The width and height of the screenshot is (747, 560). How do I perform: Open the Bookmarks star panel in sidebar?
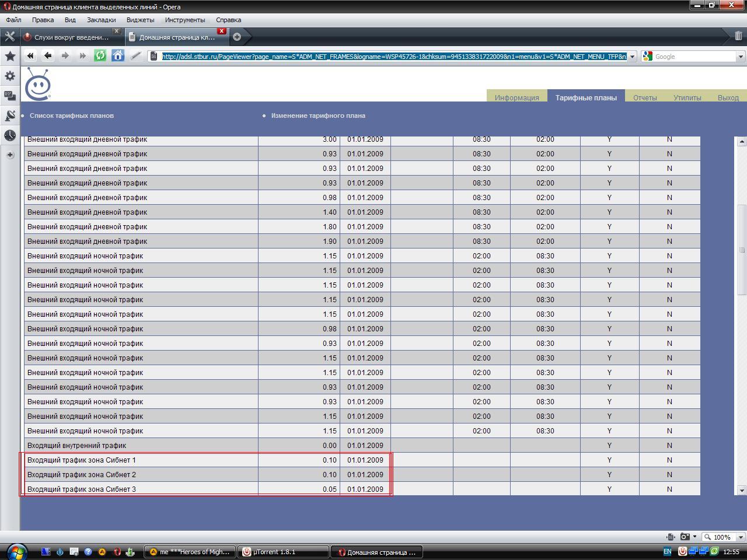(10, 56)
